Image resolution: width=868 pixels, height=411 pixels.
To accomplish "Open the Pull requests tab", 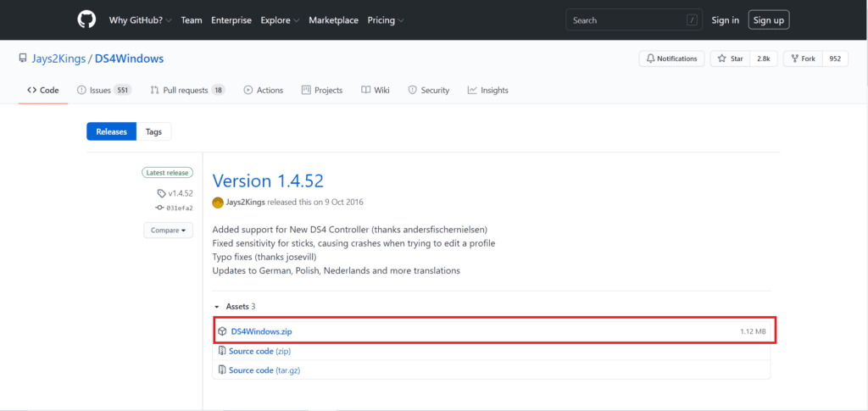I will click(x=187, y=90).
